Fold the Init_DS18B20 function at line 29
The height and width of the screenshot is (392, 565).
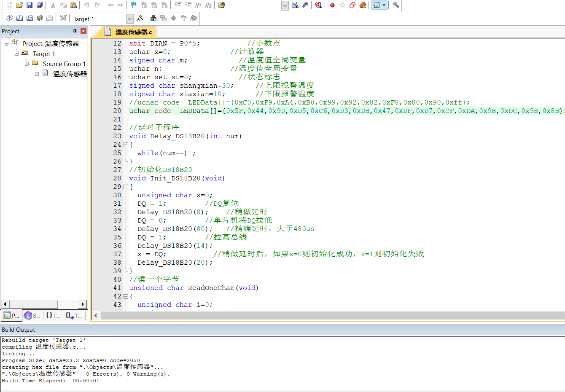[x=126, y=187]
